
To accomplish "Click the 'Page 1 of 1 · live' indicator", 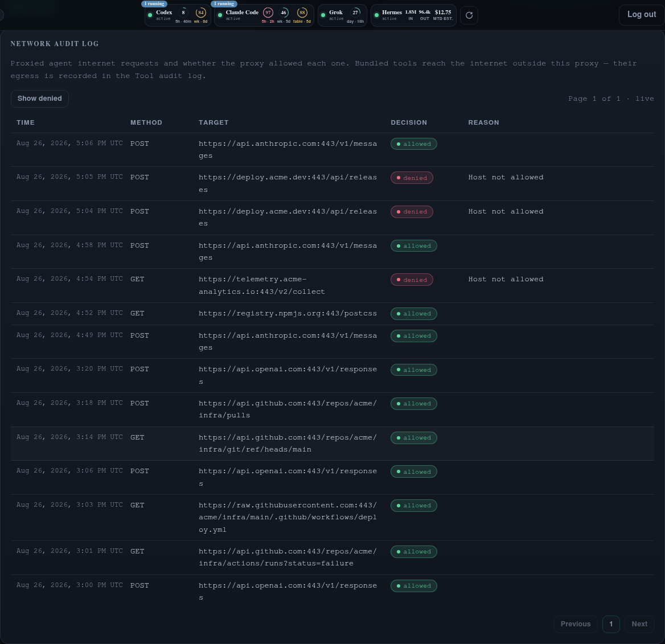I will pos(611,99).
